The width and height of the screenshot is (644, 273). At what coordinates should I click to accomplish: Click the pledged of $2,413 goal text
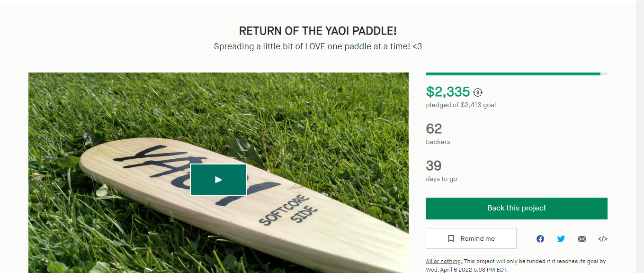point(461,105)
